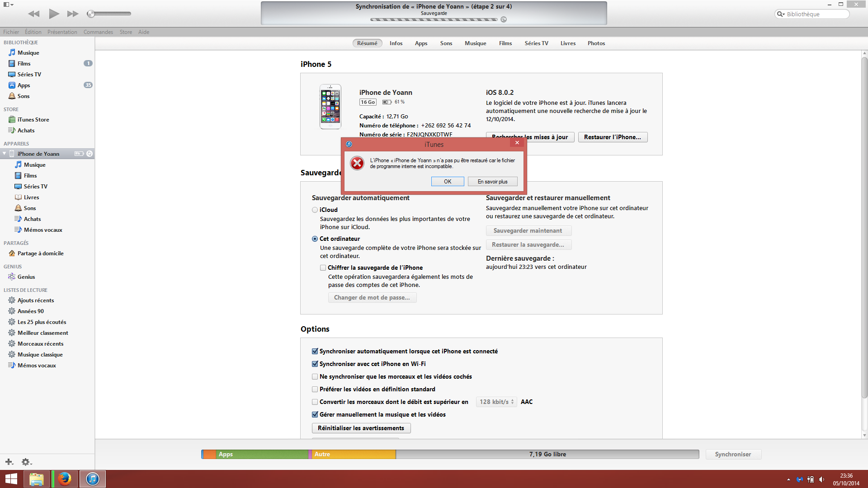
Task: Toggle Synchroniser avec cet iPhone en Wi-Fi
Action: click(x=315, y=364)
